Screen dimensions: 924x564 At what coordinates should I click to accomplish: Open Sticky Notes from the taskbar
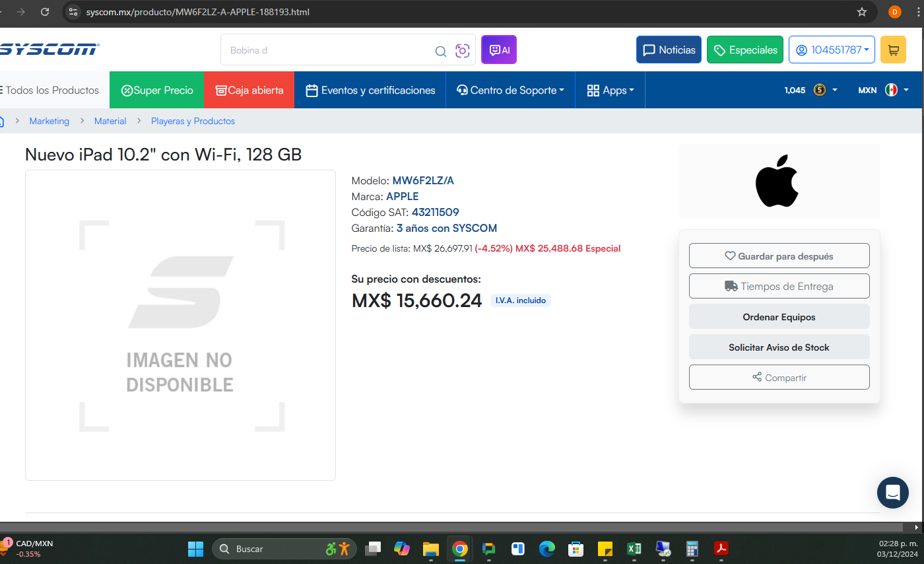click(x=605, y=549)
